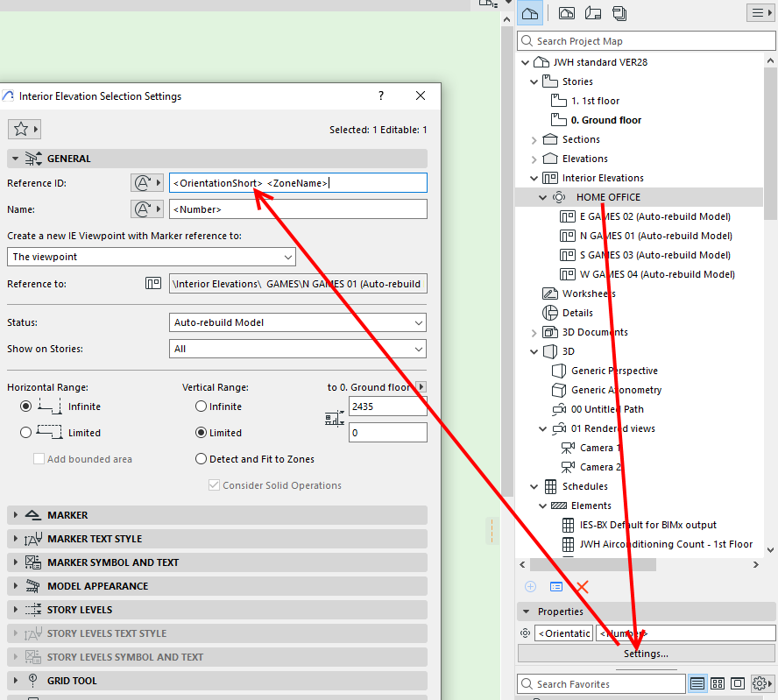The image size is (778, 700).
Task: Click the help question mark button
Action: [x=381, y=95]
